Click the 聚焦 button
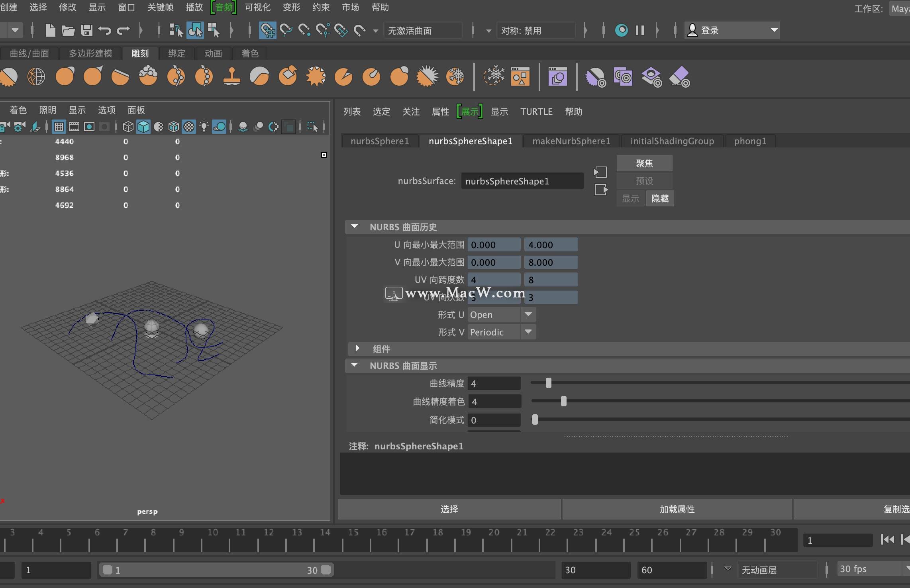 644,163
